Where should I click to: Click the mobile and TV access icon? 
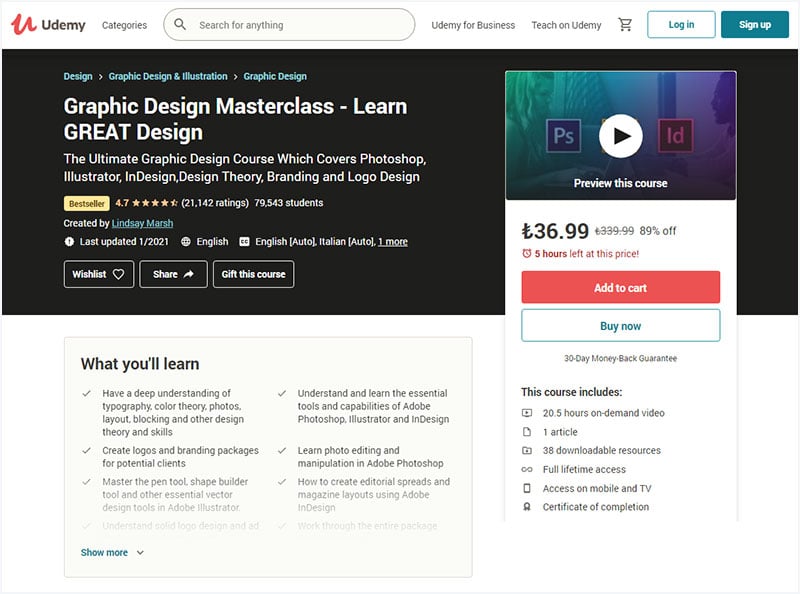coord(527,488)
